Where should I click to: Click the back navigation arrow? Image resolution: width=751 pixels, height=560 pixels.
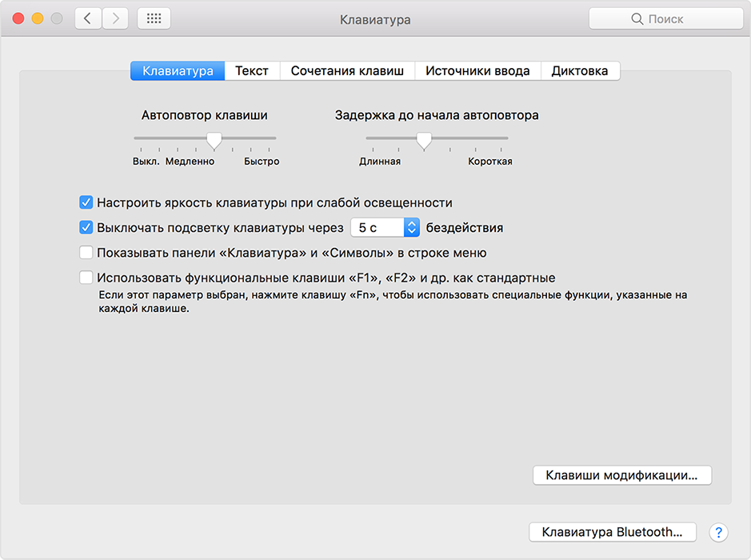click(x=88, y=18)
